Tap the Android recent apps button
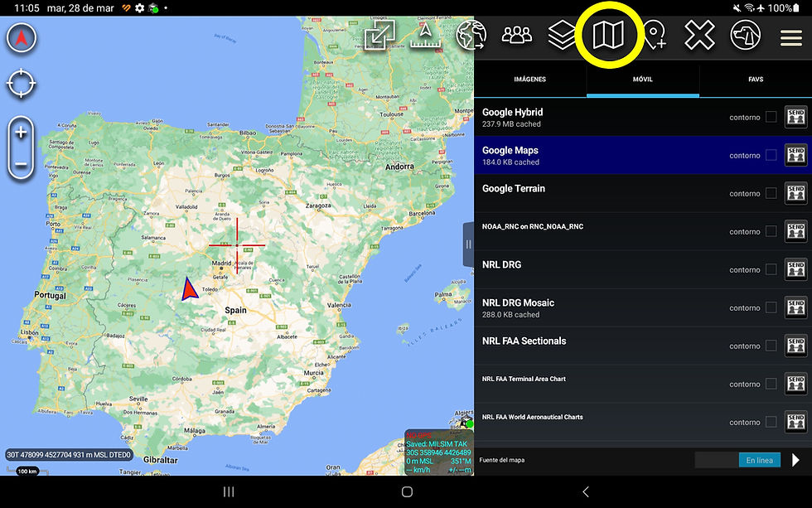The height and width of the screenshot is (508, 812). coord(229,491)
